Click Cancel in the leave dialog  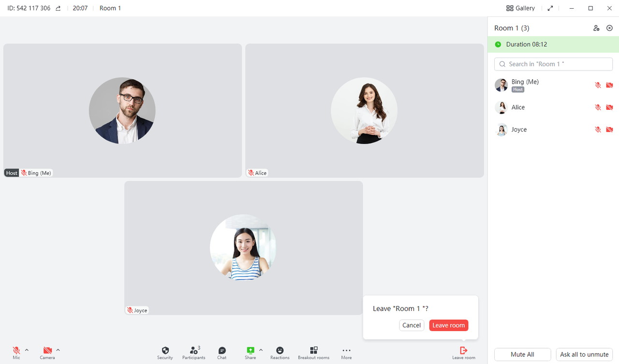(412, 325)
